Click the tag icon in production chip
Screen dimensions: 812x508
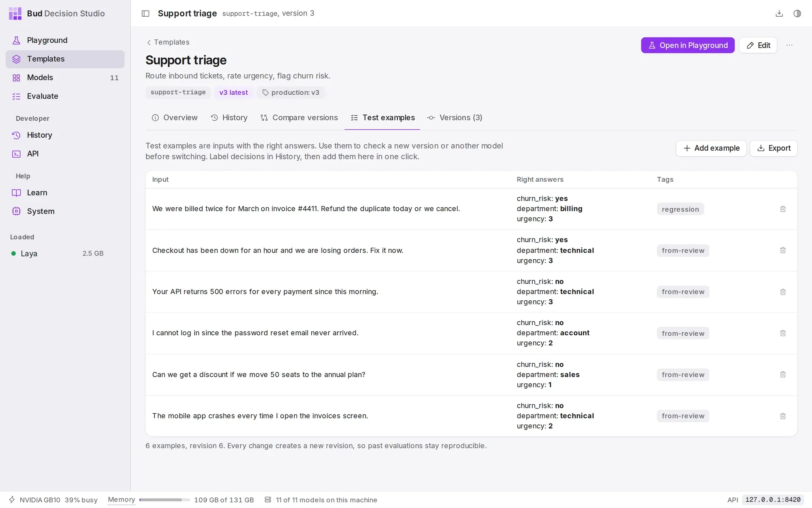click(266, 93)
